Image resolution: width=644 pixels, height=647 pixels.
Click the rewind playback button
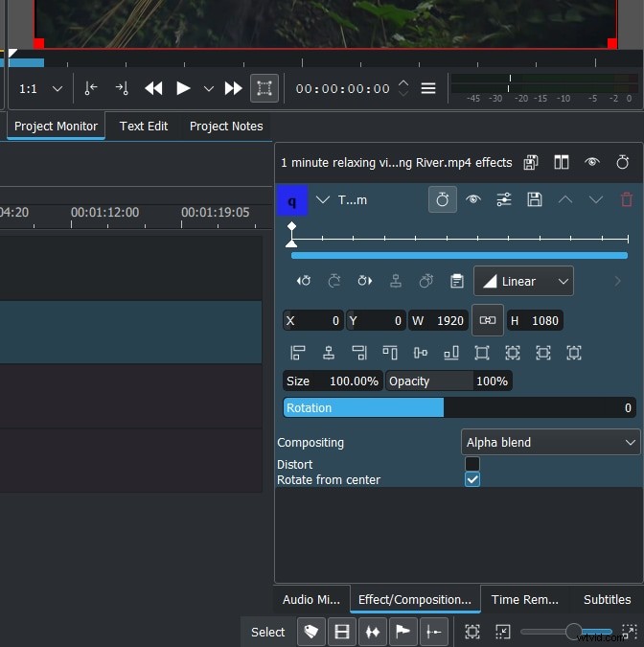[x=153, y=88]
